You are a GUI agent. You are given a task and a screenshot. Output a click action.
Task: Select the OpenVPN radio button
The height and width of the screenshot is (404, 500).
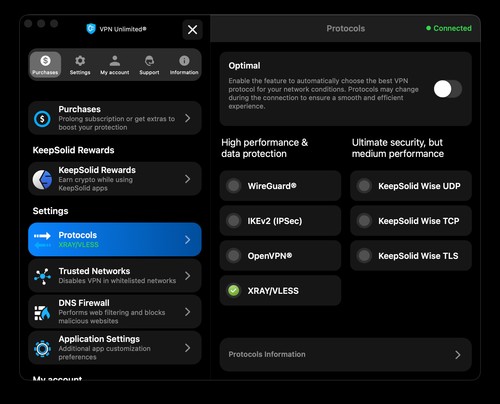click(234, 256)
